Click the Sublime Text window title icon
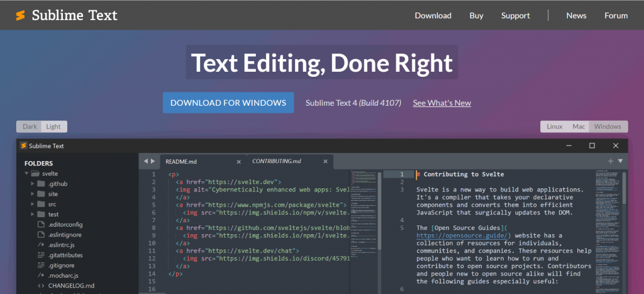 (24, 145)
